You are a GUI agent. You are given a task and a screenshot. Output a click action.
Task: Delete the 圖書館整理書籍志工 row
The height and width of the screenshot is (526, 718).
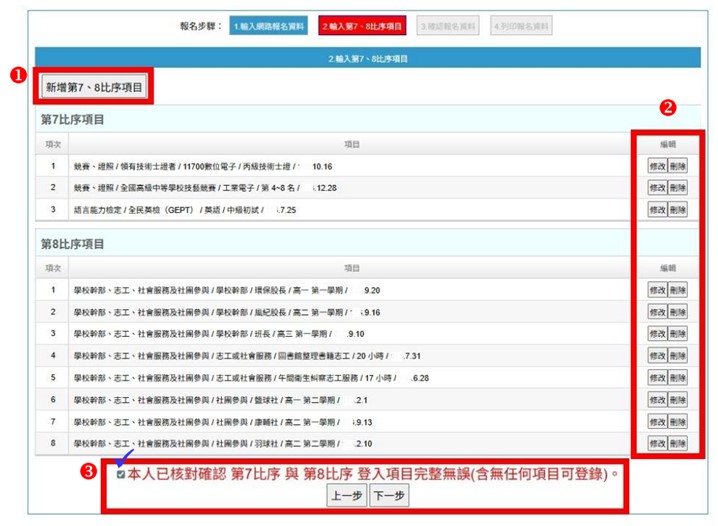[x=677, y=355]
